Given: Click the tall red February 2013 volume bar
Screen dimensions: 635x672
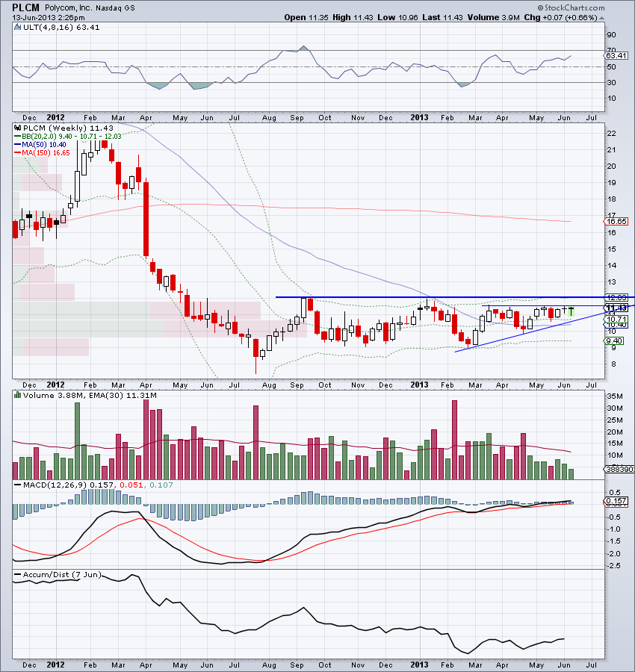Looking at the screenshot, I should click(x=454, y=440).
